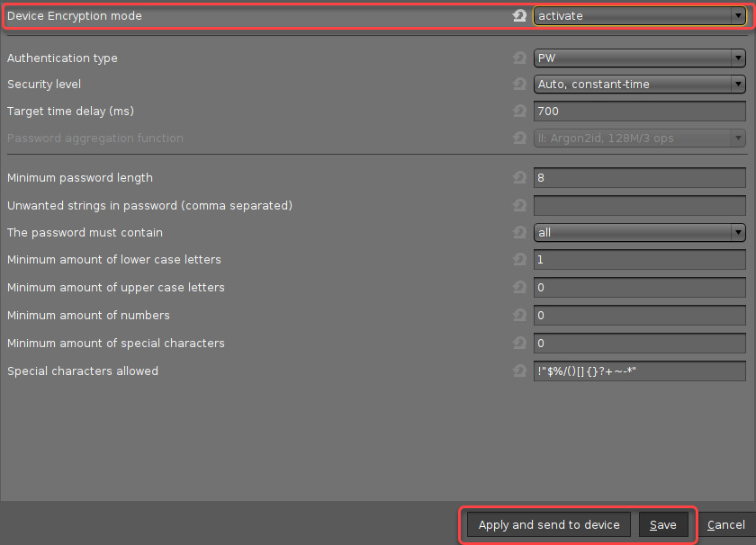Open the Security level dropdown

[x=639, y=85]
